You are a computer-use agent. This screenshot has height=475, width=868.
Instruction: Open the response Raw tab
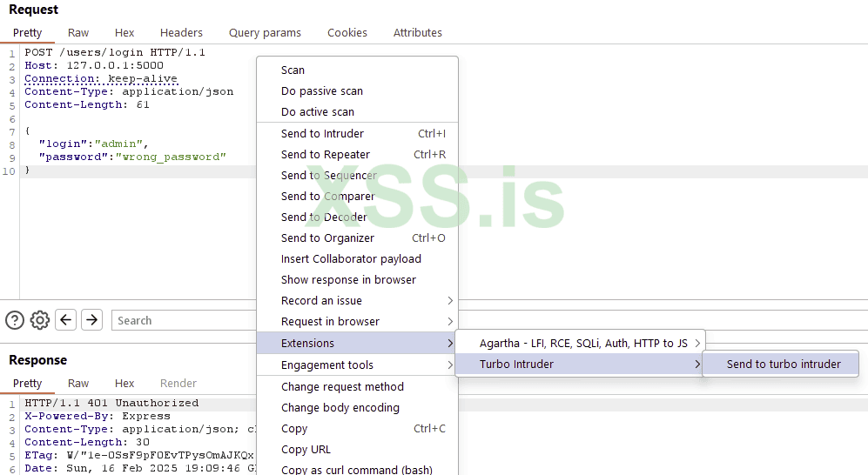78,384
